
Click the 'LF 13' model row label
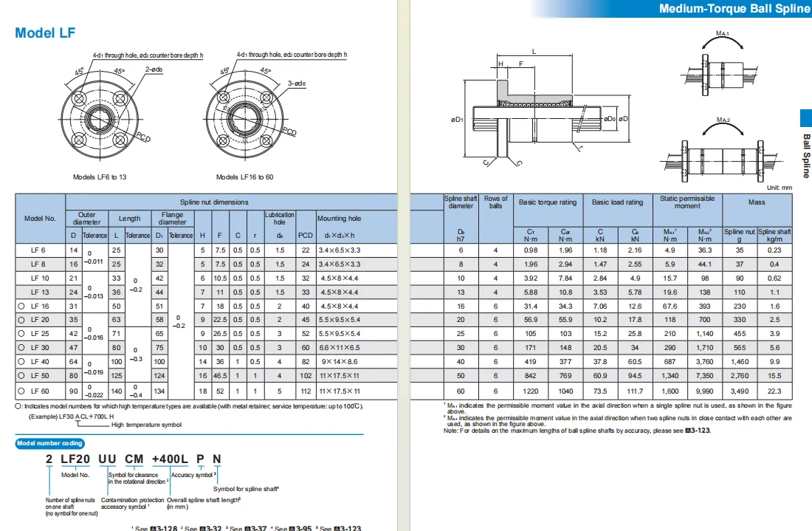(x=40, y=292)
